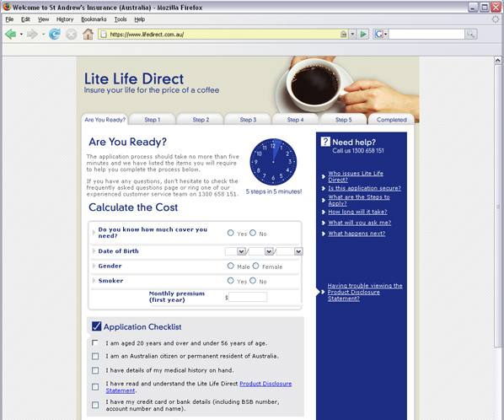Check the Australian citizen checklist box
Viewport: 504px width, 420px height.
[95, 356]
